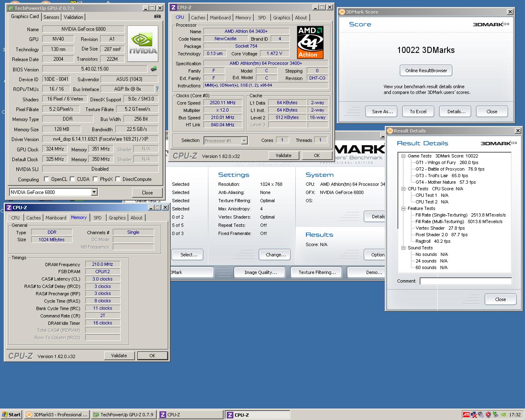Collapse the Game Tests tree node
This screenshot has width=525, height=420.
(x=403, y=156)
